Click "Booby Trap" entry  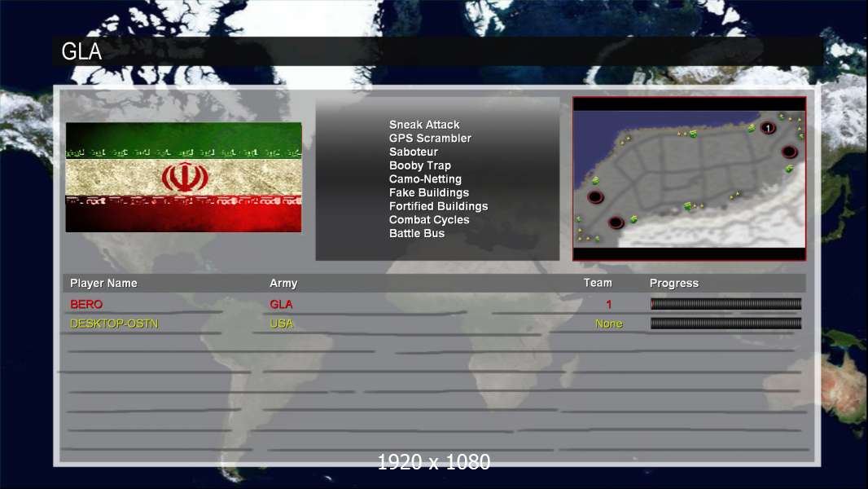click(x=420, y=165)
